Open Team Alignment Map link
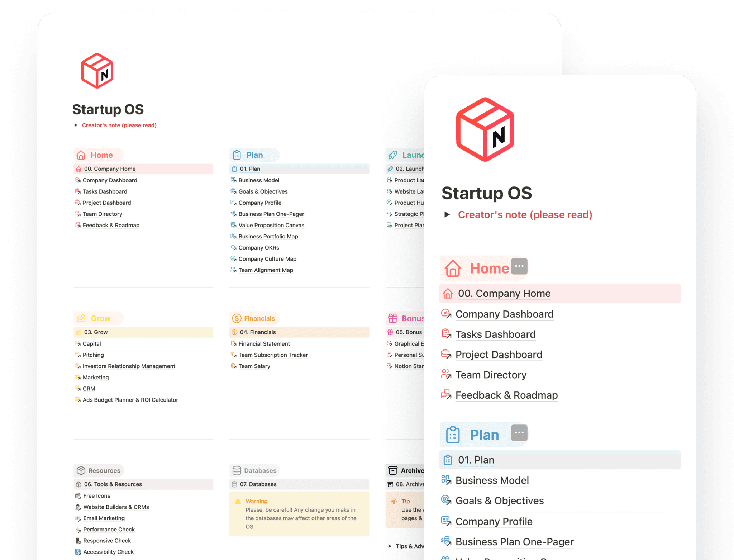Image resolution: width=734 pixels, height=560 pixels. click(x=266, y=270)
